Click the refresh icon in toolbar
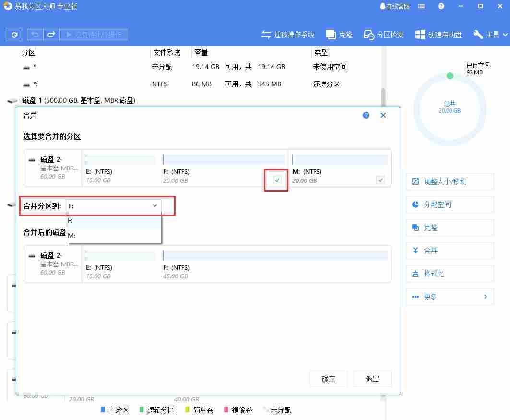Image resolution: width=510 pixels, height=420 pixels. pos(14,35)
